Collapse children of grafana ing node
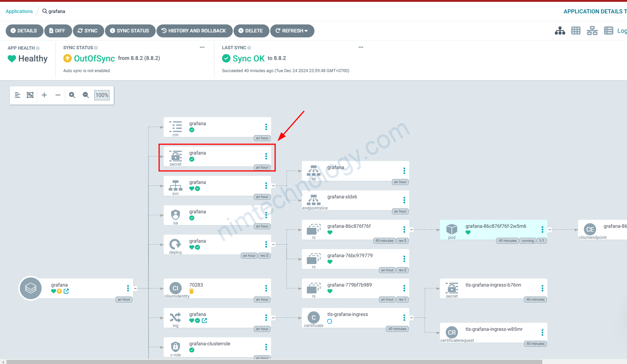The width and height of the screenshot is (627, 364). [274, 318]
